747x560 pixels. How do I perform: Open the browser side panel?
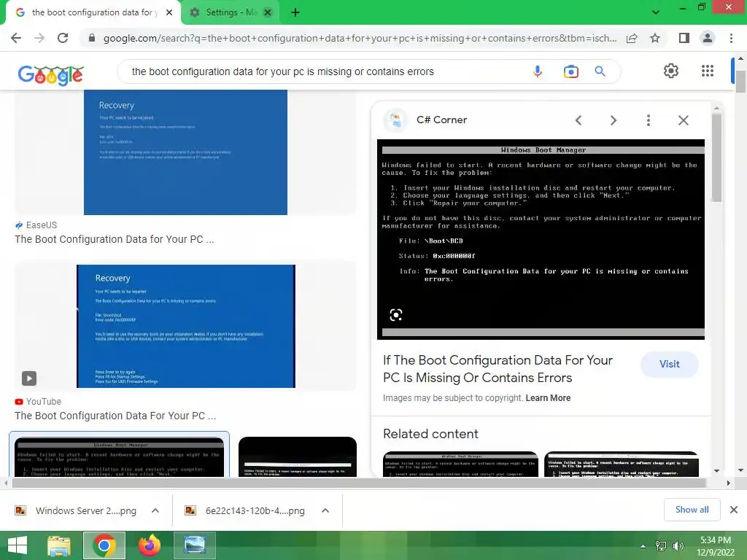(x=684, y=38)
